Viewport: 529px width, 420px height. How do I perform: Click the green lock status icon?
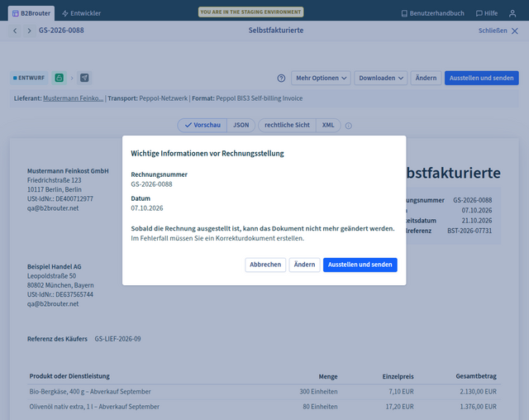59,78
